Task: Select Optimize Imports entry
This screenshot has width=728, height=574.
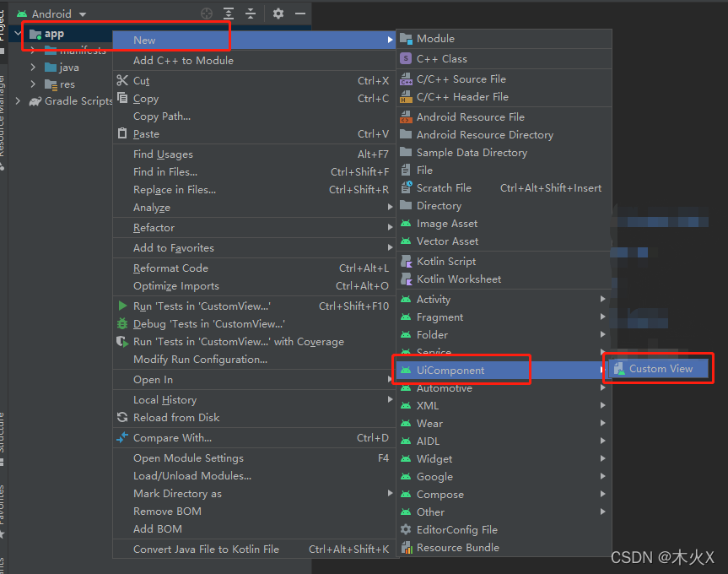Action: [x=254, y=285]
